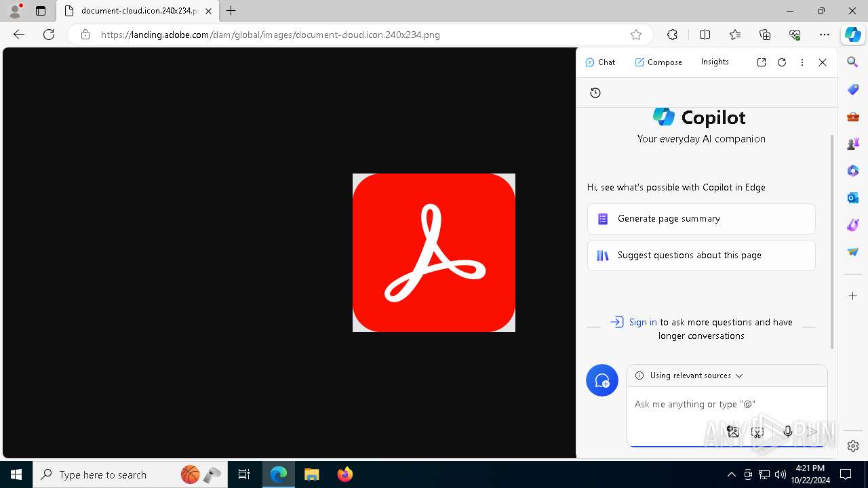Open sidebar Drop paper plane icon
Screen dimensions: 868x488
pyautogui.click(x=853, y=252)
